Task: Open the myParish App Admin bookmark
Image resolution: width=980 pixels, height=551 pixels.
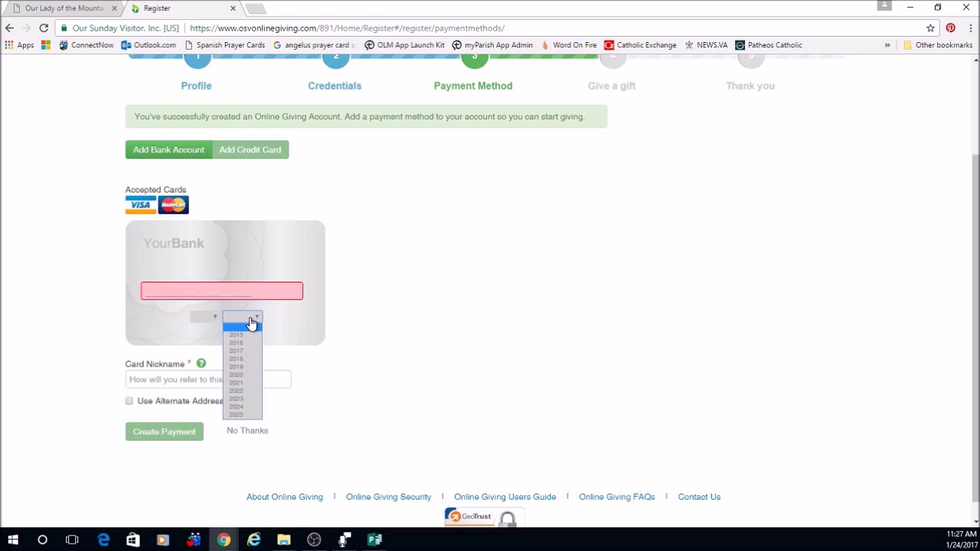Action: [492, 45]
